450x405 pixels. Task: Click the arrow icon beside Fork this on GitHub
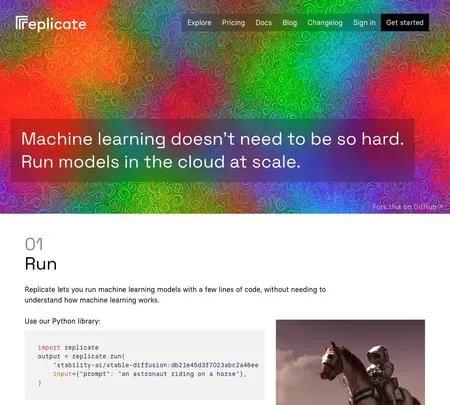[x=441, y=207]
